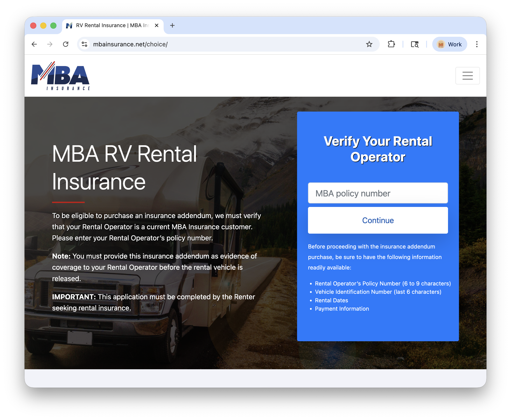
Task: Open Chrome three-dot menu
Action: (477, 44)
